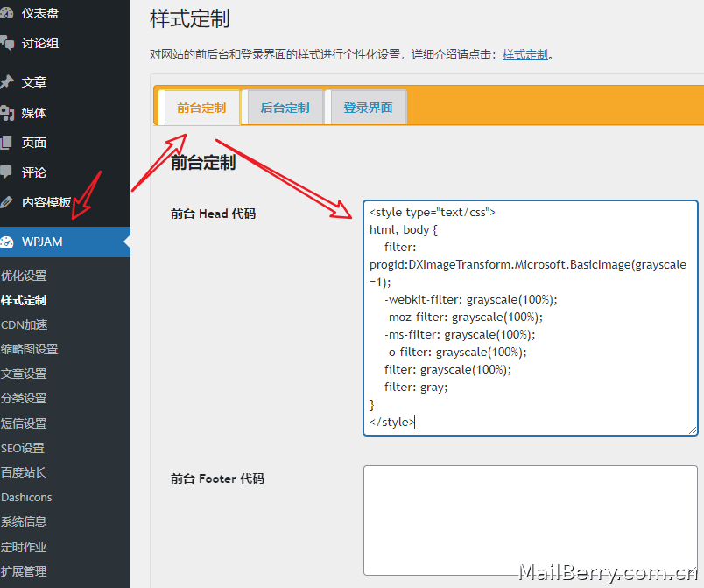Click the 'filter: gray;' code line
704x588 pixels.
click(x=416, y=387)
